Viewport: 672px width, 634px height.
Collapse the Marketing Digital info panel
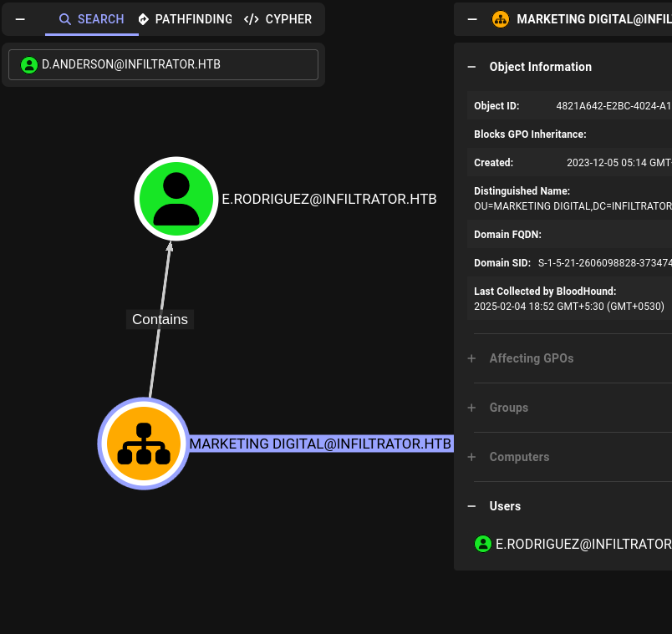[471, 19]
